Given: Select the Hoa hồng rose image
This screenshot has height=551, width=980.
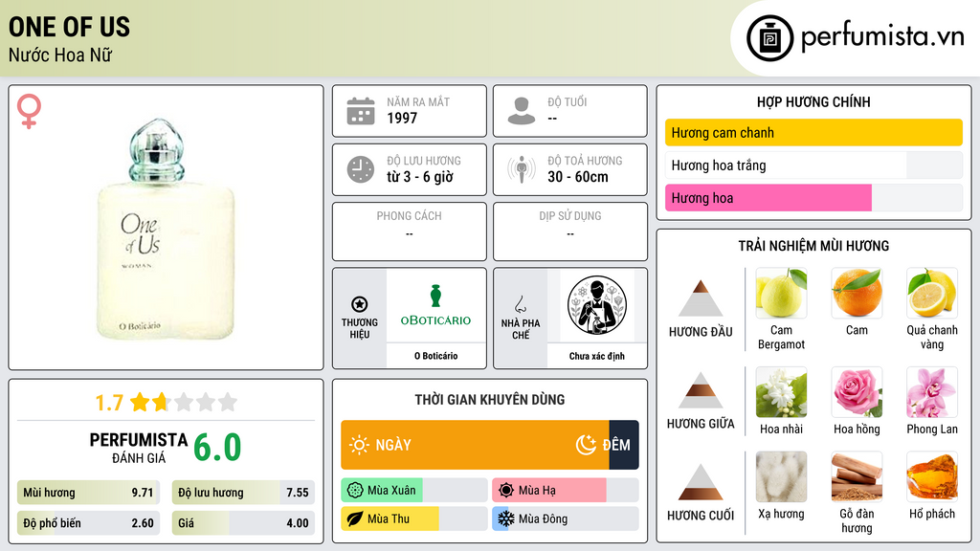Looking at the screenshot, I should 857,392.
